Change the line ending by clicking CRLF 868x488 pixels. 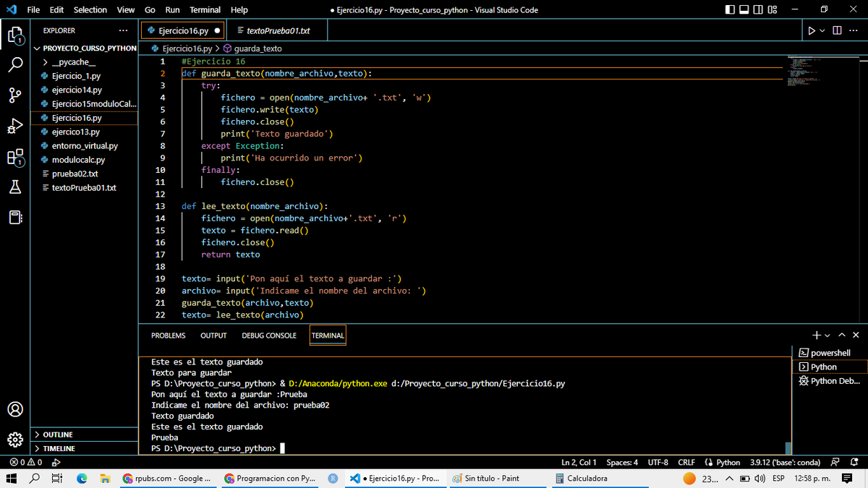686,462
